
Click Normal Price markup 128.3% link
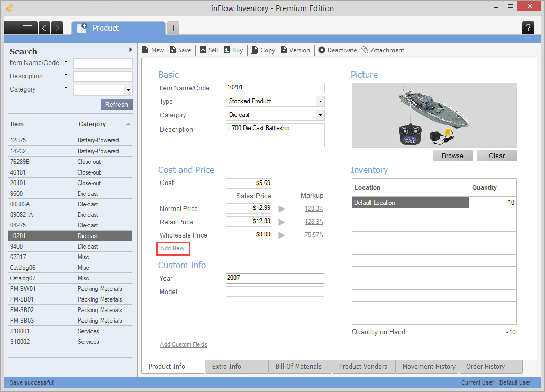[314, 208]
